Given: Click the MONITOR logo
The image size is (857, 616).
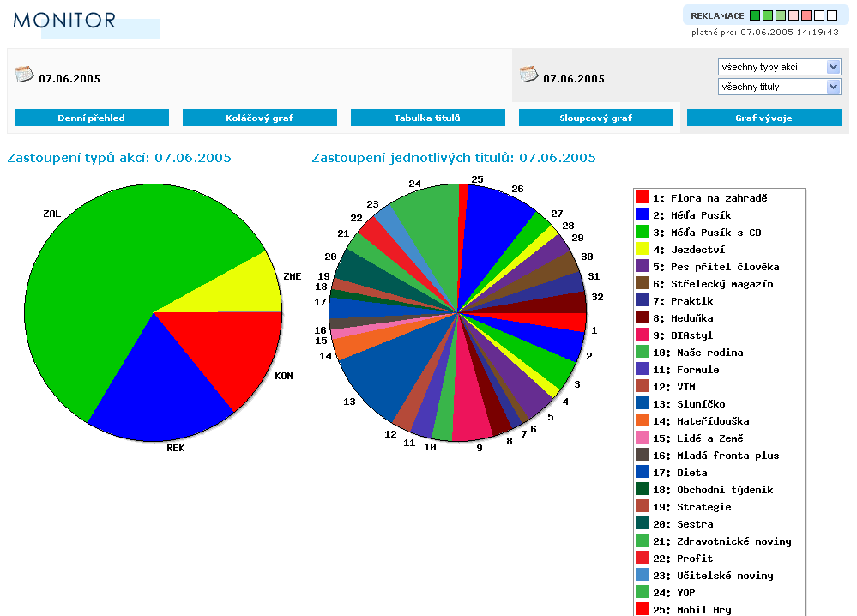Looking at the screenshot, I should click(x=65, y=21).
